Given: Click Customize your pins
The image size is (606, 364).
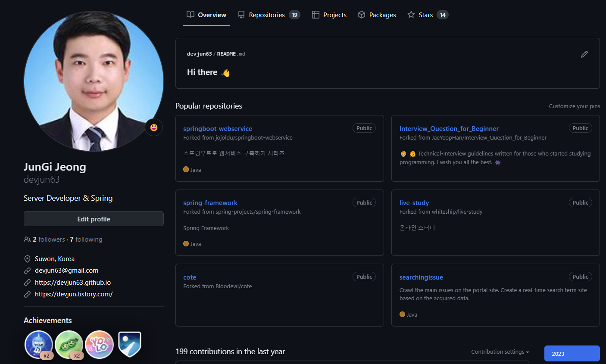Looking at the screenshot, I should tap(575, 106).
